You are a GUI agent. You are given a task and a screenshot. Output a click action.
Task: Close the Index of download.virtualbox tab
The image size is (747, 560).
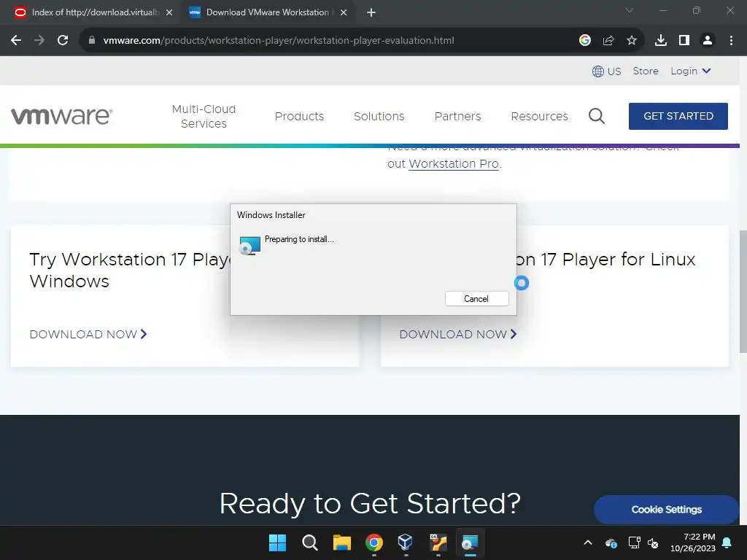pyautogui.click(x=169, y=12)
